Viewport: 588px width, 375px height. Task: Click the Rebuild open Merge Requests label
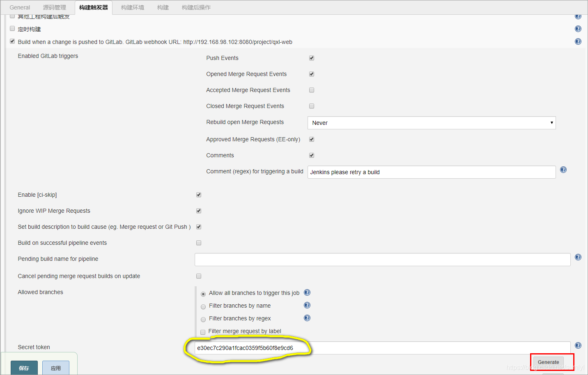point(245,122)
